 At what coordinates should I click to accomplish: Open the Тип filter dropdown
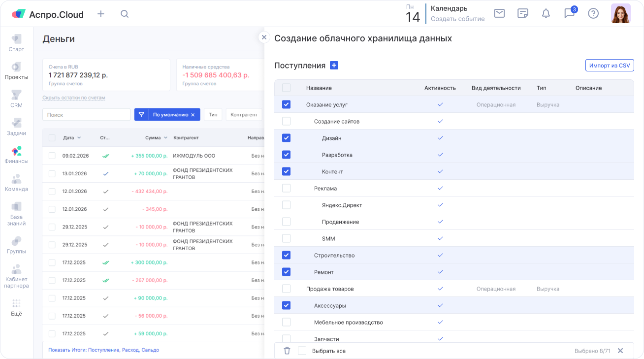click(x=213, y=115)
